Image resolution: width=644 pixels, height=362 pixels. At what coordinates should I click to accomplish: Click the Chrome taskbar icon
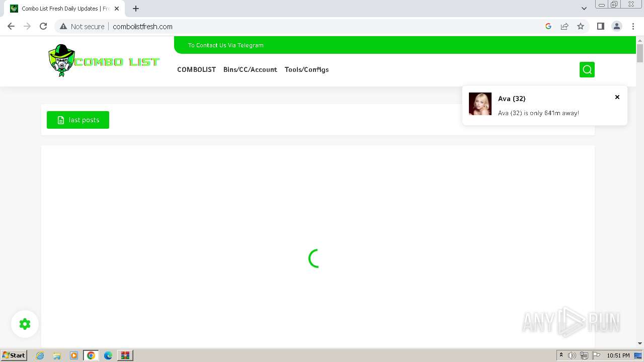pos(91,355)
